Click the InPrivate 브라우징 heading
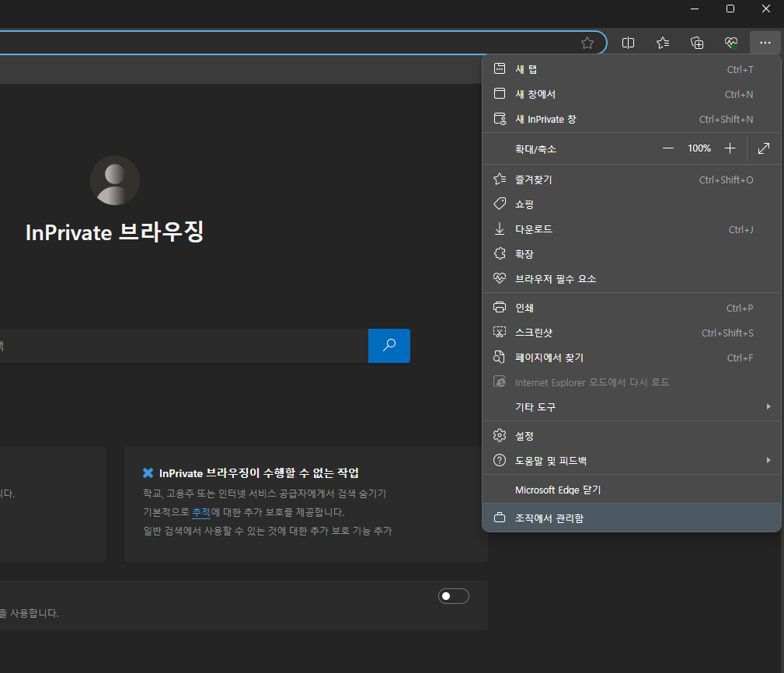 click(114, 232)
